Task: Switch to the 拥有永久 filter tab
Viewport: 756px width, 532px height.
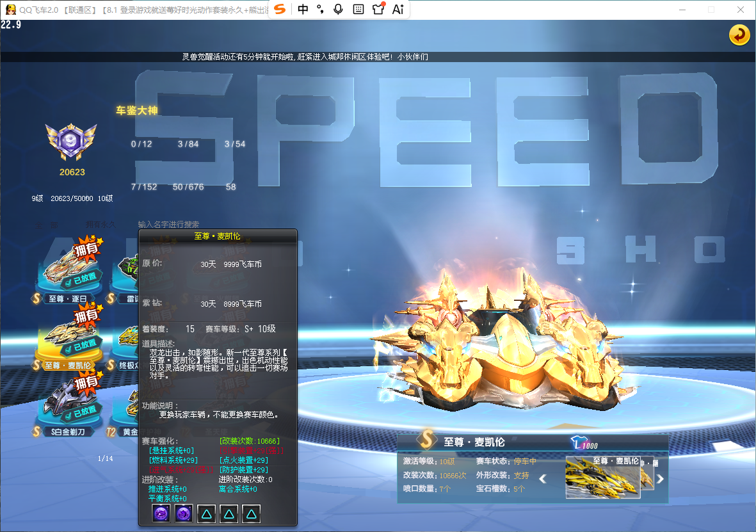Action: [101, 224]
